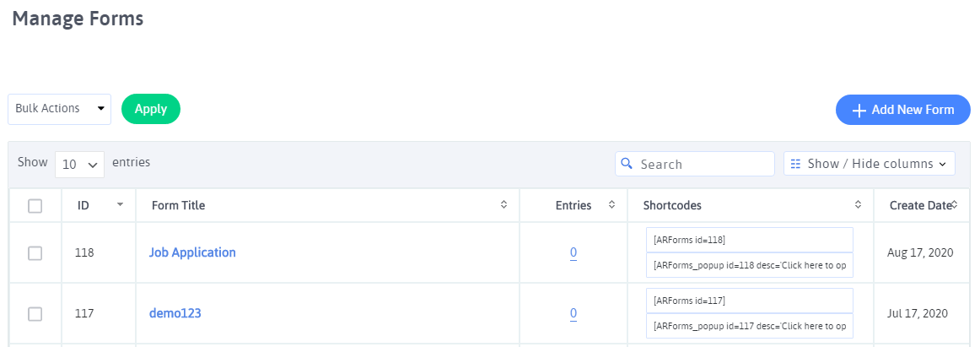Select the ARForms_popup id=118 shortcode field
This screenshot has height=347, width=980.
click(750, 265)
